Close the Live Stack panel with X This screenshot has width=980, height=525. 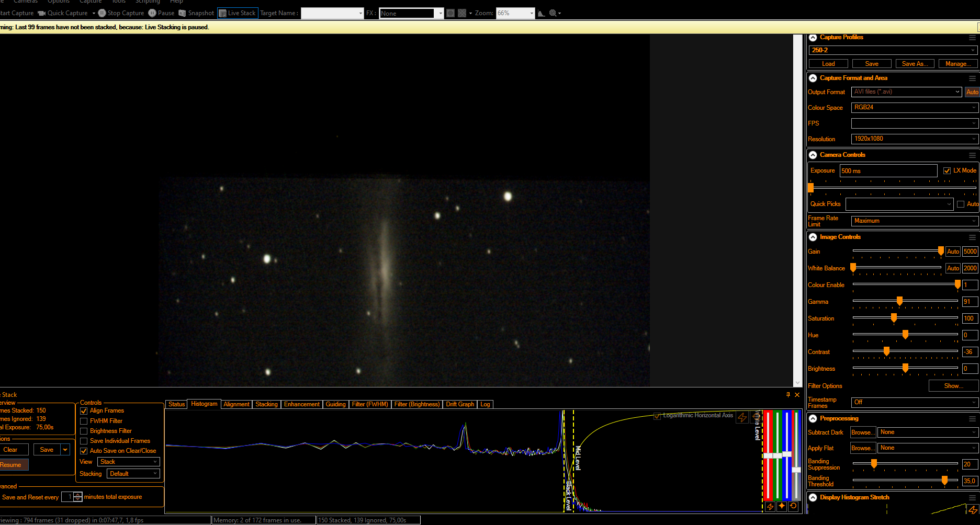click(x=797, y=395)
